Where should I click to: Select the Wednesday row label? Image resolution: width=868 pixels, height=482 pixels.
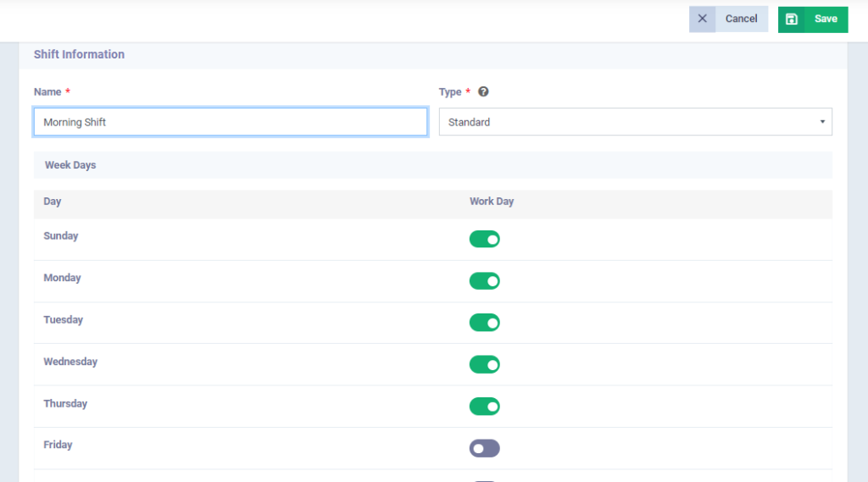(x=70, y=362)
